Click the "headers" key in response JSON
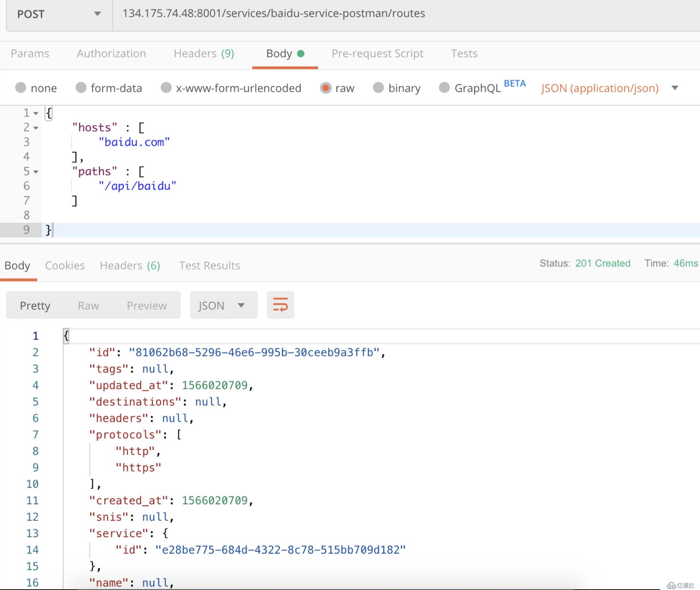 119,418
